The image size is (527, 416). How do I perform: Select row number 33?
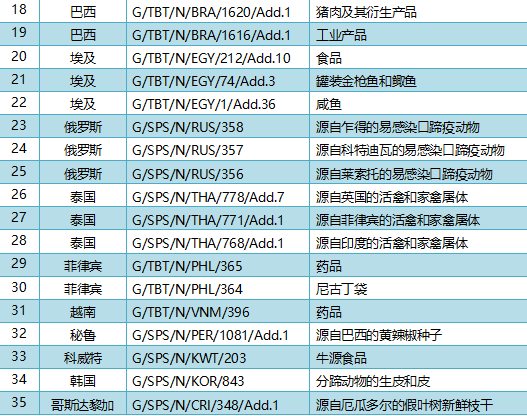[x=19, y=356]
